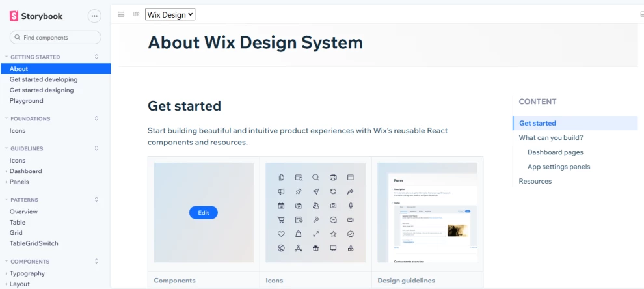The image size is (644, 289).
Task: Toggle expand-all arrows beside GETTING STARTED
Action: (x=96, y=57)
